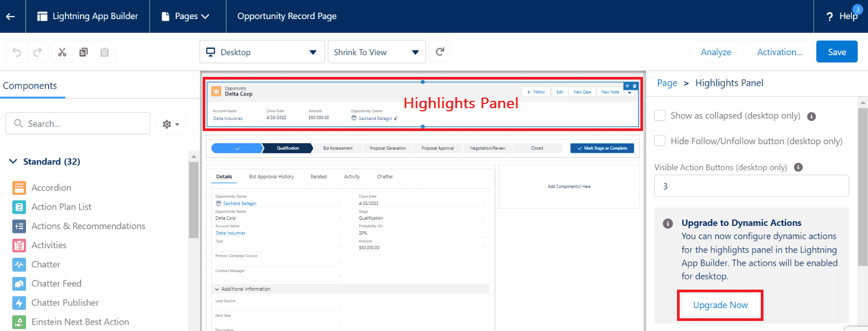The width and height of the screenshot is (868, 331).
Task: Tick Hide Follow/Unfollow button checkbox
Action: [x=660, y=141]
